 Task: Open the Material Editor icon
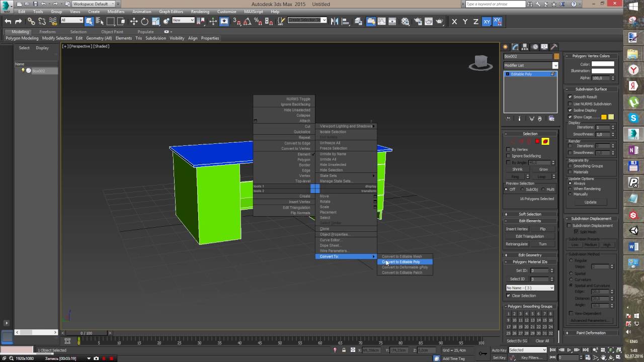[405, 21]
